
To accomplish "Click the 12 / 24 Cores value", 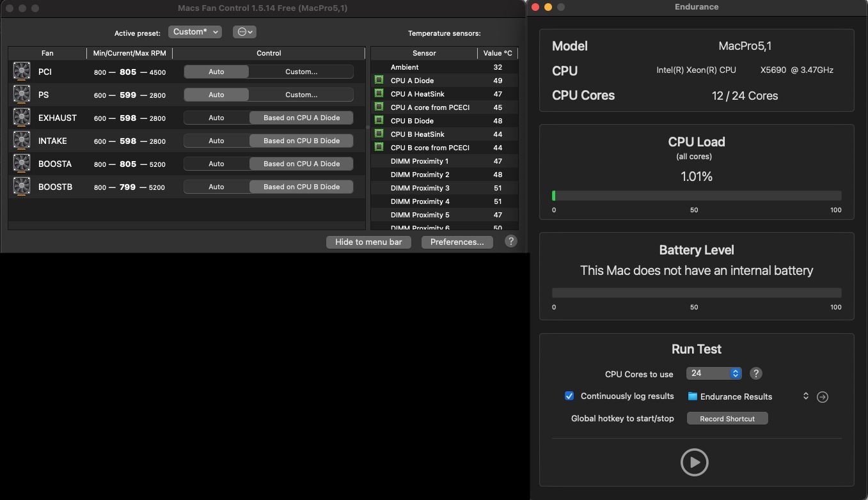I will click(745, 96).
